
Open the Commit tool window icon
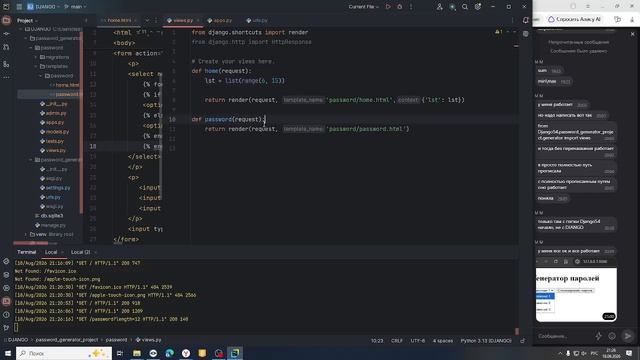pos(6,34)
